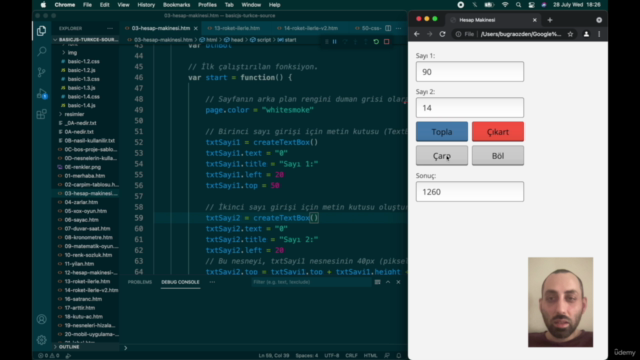The width and height of the screenshot is (640, 360).
Task: Maximize the bottom panel with the chevron
Action: click(x=388, y=282)
